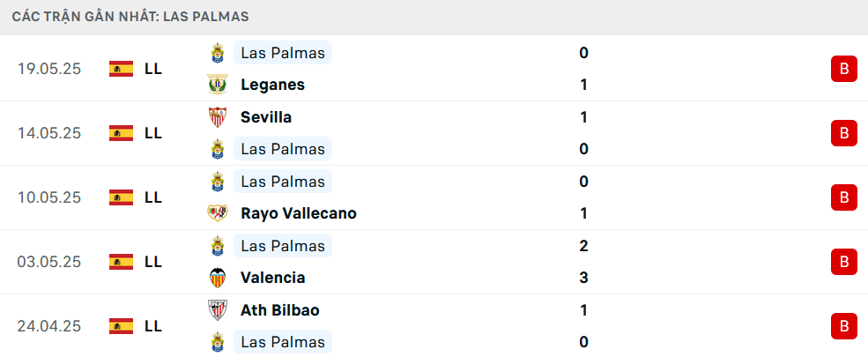The width and height of the screenshot is (868, 357).
Task: Select highlighted Las Palmas in 03.05.25 match
Action: coord(282,246)
